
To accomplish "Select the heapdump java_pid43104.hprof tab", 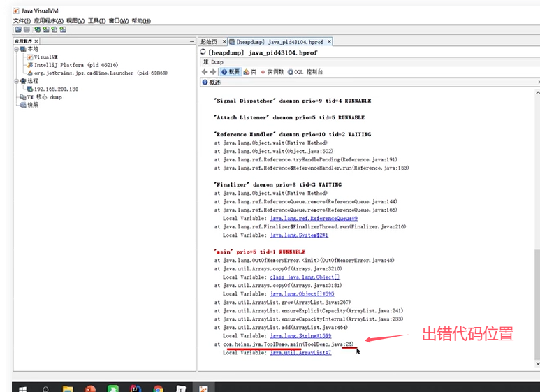I will coord(279,42).
